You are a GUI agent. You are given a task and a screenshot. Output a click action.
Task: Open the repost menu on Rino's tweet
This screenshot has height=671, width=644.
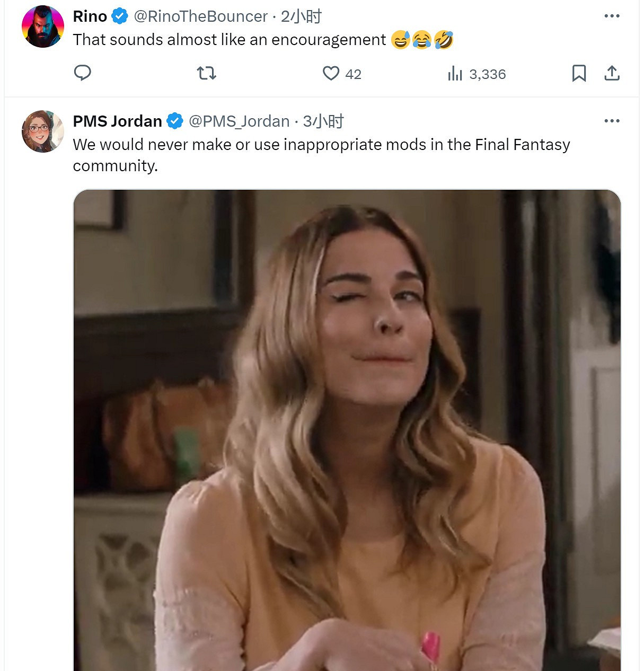(207, 73)
